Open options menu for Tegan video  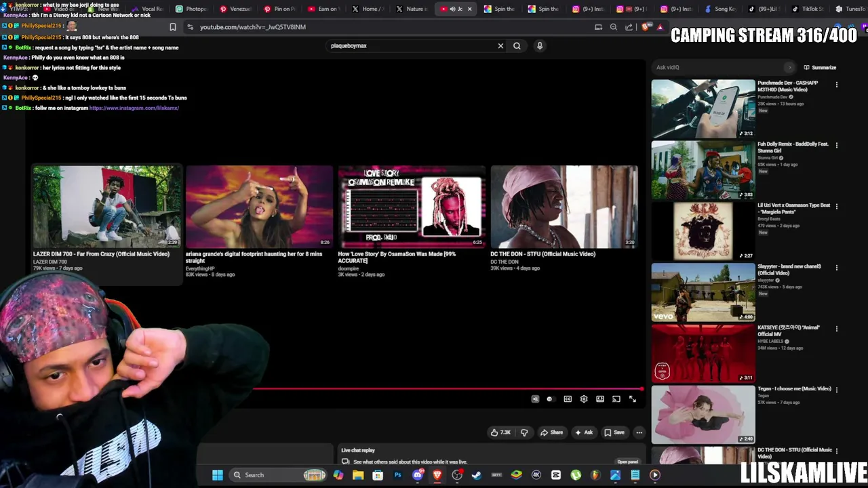[837, 390]
